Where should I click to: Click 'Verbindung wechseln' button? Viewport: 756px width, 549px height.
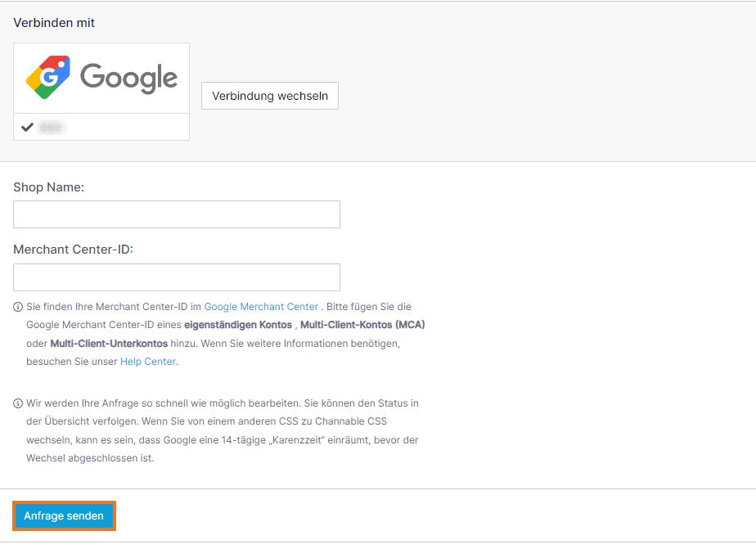click(270, 96)
